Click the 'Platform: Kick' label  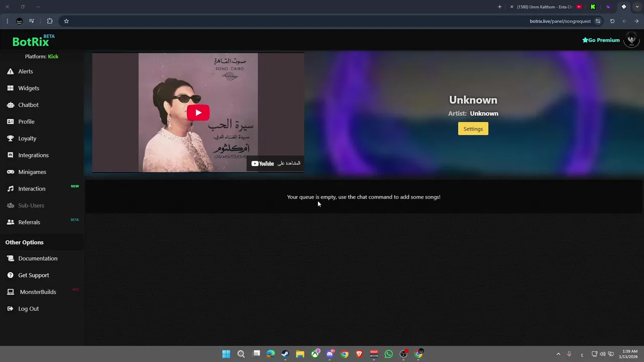pyautogui.click(x=42, y=56)
